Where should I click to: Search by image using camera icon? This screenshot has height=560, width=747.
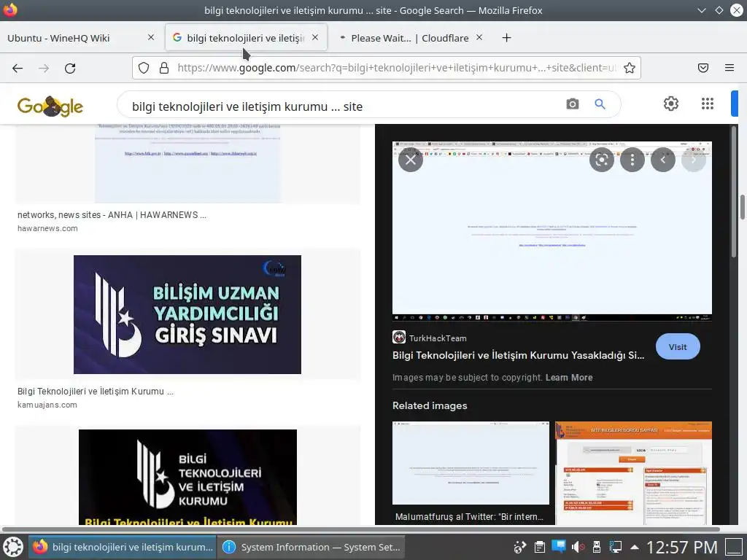tap(572, 104)
